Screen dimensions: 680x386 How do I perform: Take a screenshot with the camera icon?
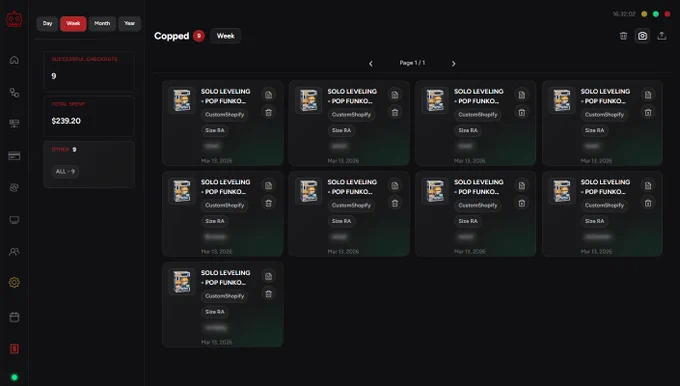click(642, 36)
